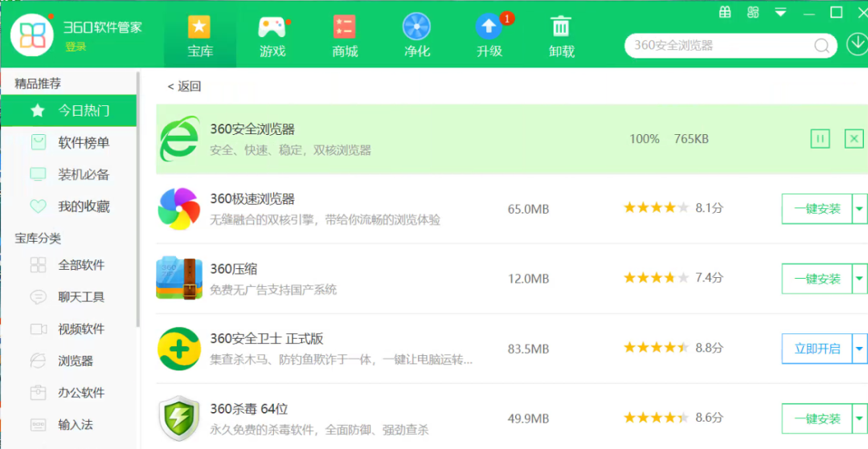Click the 360压缩 app icon
The image size is (868, 449).
click(x=178, y=279)
